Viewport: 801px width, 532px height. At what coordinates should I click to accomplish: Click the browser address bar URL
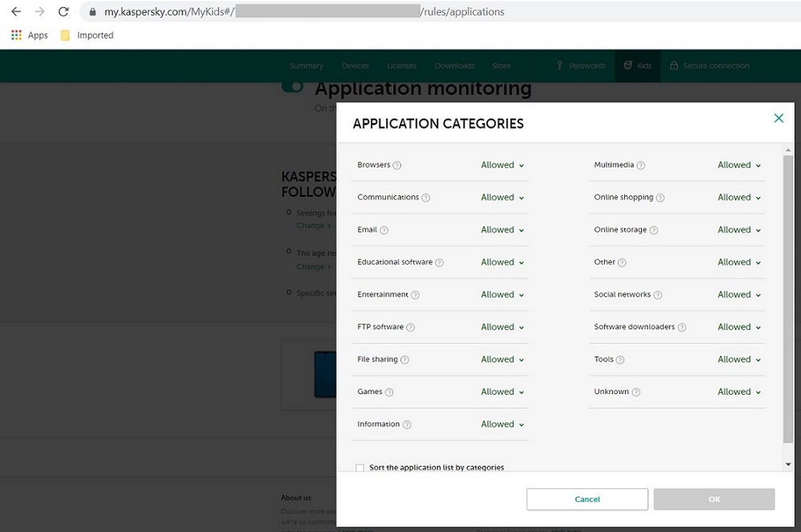coord(304,12)
